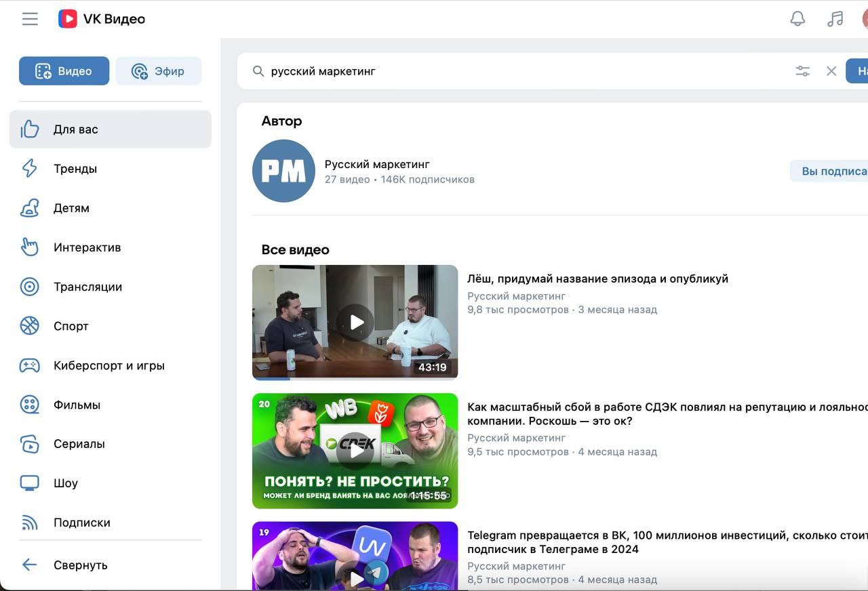Clear the search query
868x591 pixels.
(x=831, y=71)
